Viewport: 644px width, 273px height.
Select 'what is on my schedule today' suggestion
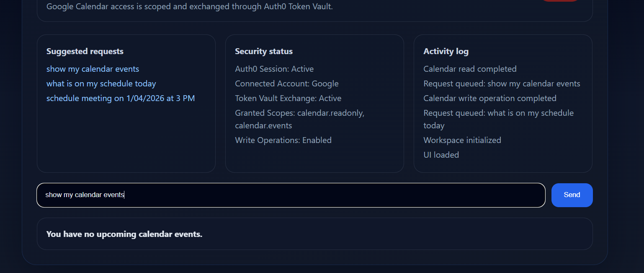(101, 83)
